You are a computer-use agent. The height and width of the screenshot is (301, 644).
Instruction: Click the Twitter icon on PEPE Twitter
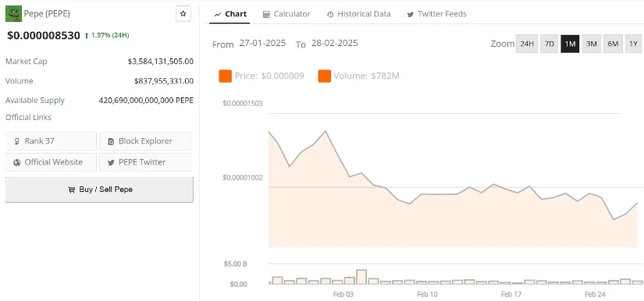point(111,162)
